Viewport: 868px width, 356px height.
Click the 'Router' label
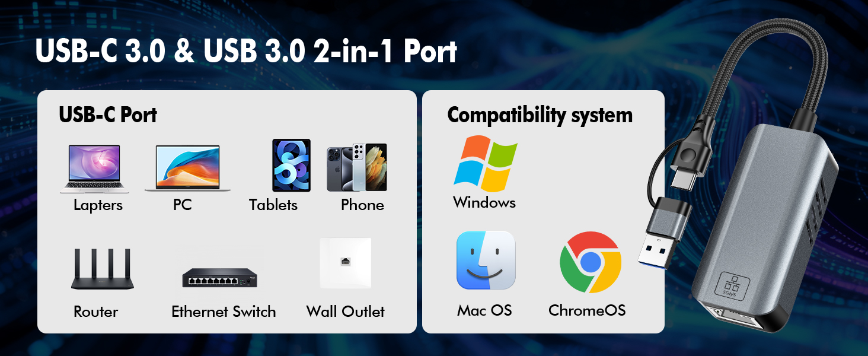coord(96,312)
